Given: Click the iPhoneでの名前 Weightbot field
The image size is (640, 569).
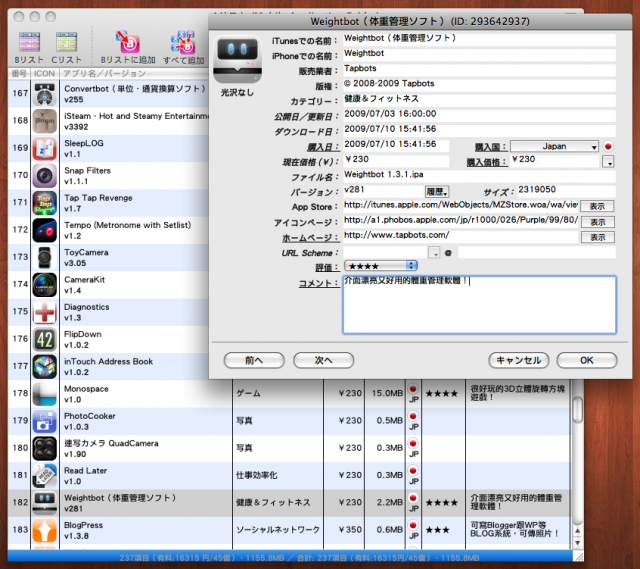Looking at the screenshot, I should [x=479, y=54].
